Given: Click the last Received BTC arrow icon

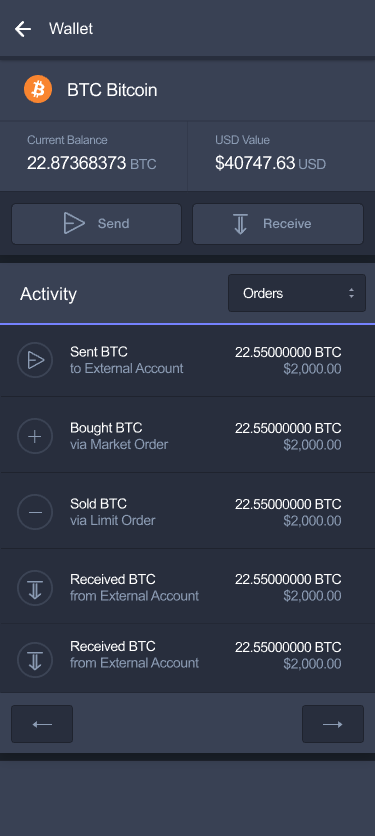Looking at the screenshot, I should 35,660.
